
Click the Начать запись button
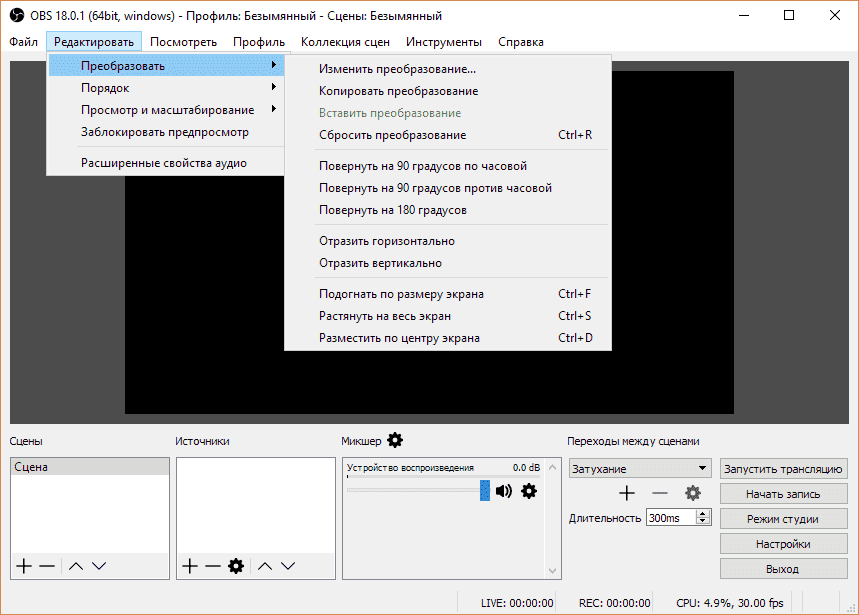(783, 494)
